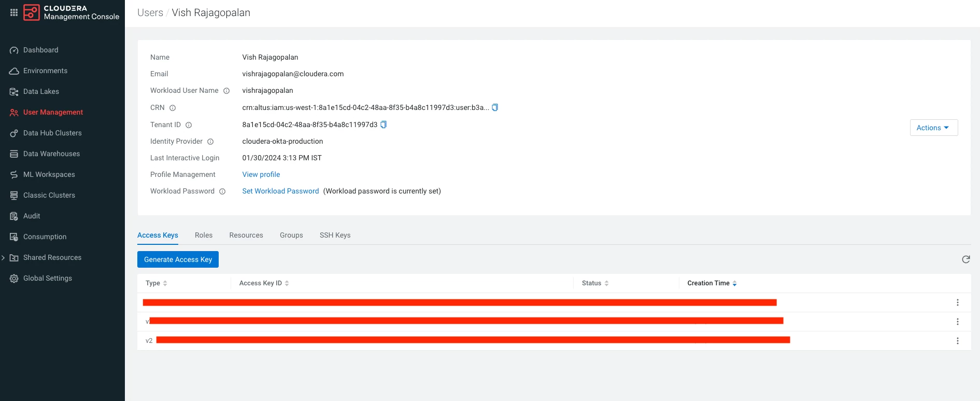
Task: Click the Data Lakes sidebar icon
Action: point(14,92)
